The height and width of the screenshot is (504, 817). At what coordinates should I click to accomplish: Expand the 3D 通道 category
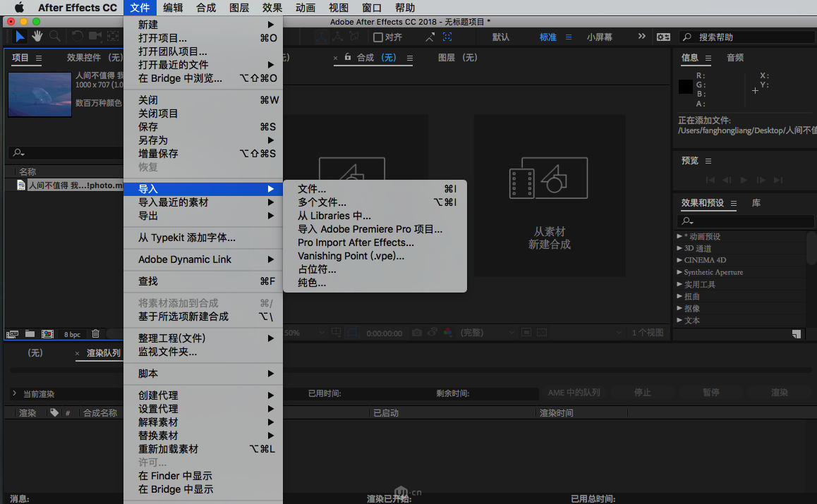[x=679, y=248]
